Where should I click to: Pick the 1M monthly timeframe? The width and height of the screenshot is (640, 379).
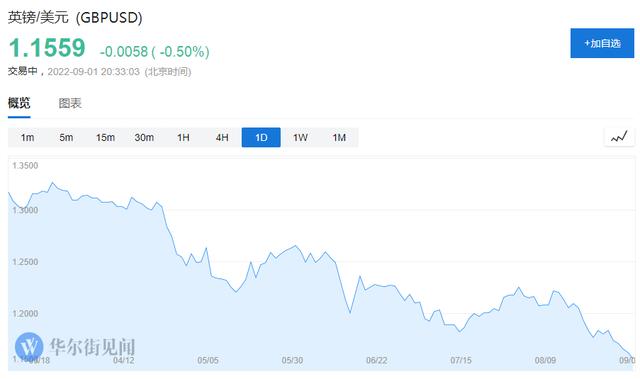(x=339, y=137)
